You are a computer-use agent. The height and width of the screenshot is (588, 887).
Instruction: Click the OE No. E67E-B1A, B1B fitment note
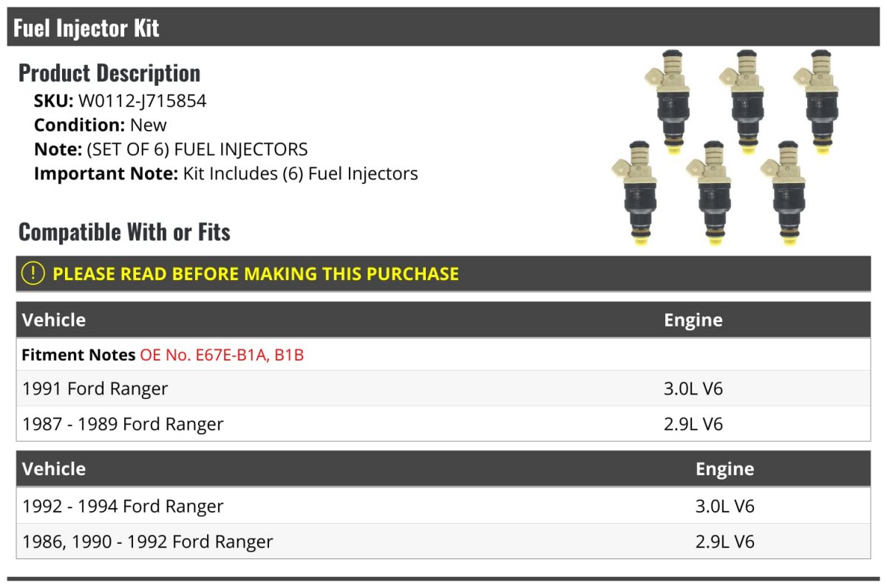222,355
